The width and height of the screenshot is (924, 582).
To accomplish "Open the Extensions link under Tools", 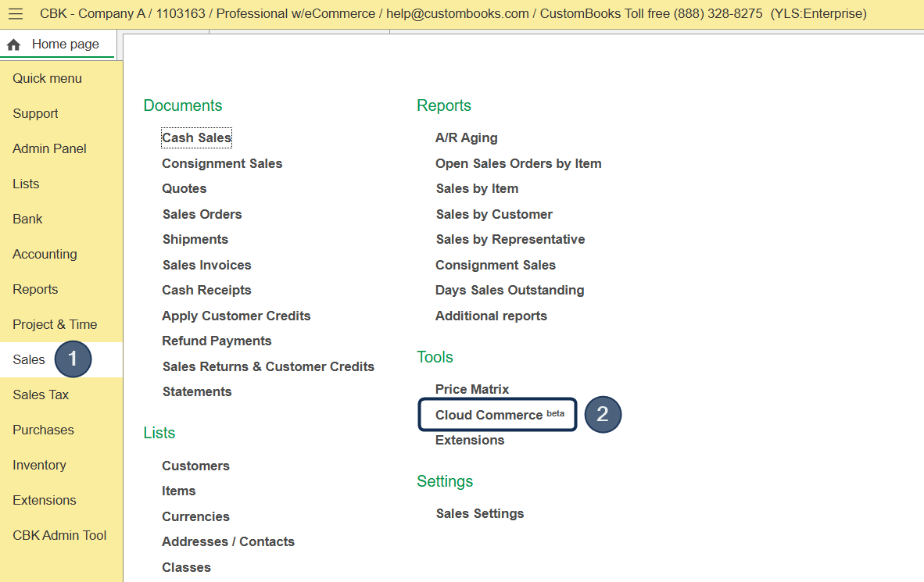I will 470,440.
